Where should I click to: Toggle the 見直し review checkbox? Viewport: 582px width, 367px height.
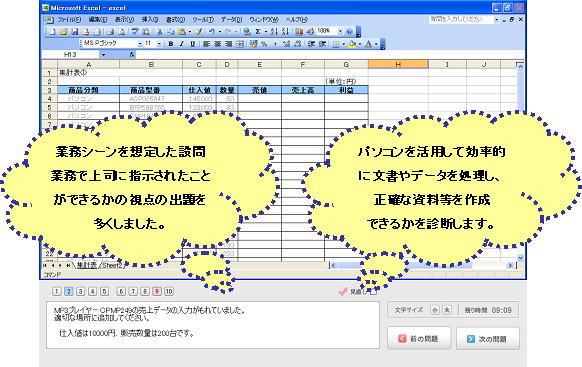tap(373, 292)
